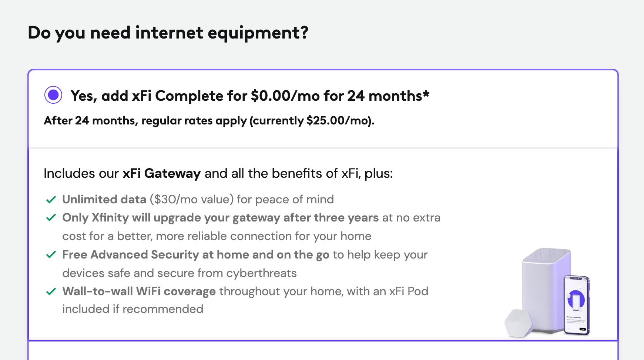This screenshot has height=360, width=644.
Task: Click the carousel dots on the phone screen
Action: [x=568, y=329]
